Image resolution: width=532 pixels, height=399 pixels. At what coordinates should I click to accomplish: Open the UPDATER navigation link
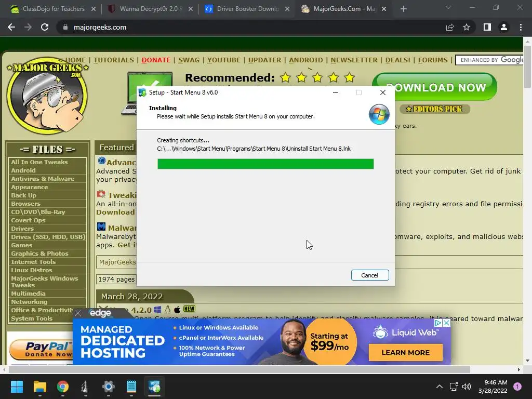pos(264,60)
